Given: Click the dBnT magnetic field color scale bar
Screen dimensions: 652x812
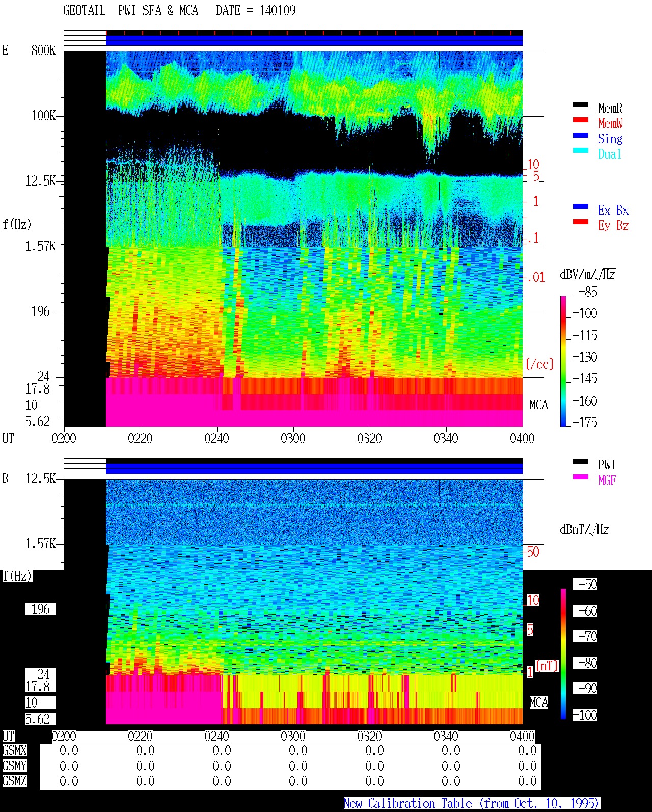Looking at the screenshot, I should click(563, 654).
